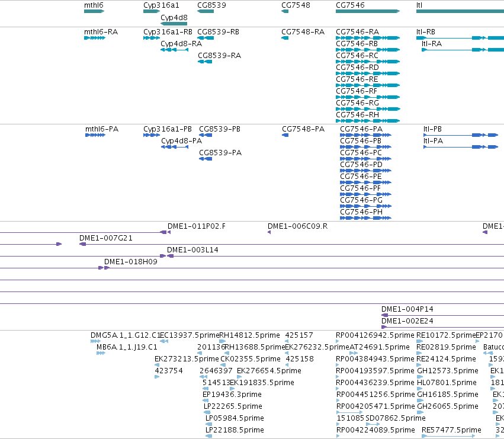This screenshot has height=439, width=504.
Task: Click BAC clone DME1-018H09
Action: (x=304, y=268)
